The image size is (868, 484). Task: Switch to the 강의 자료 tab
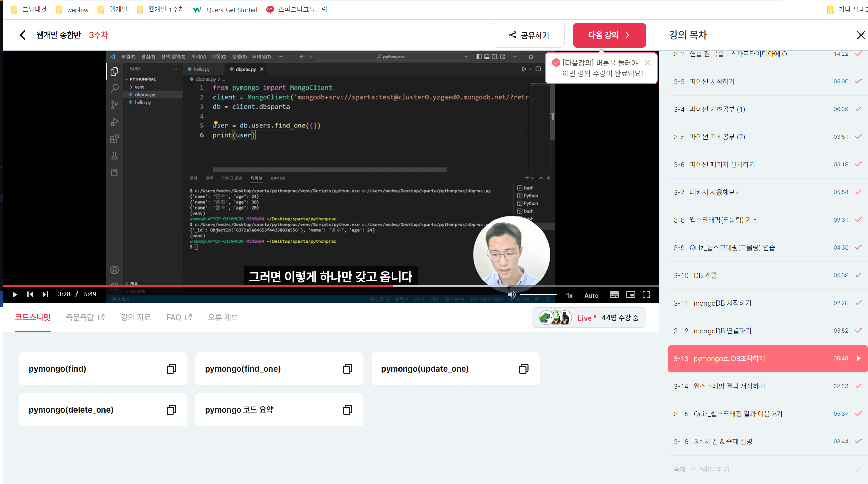tap(136, 318)
